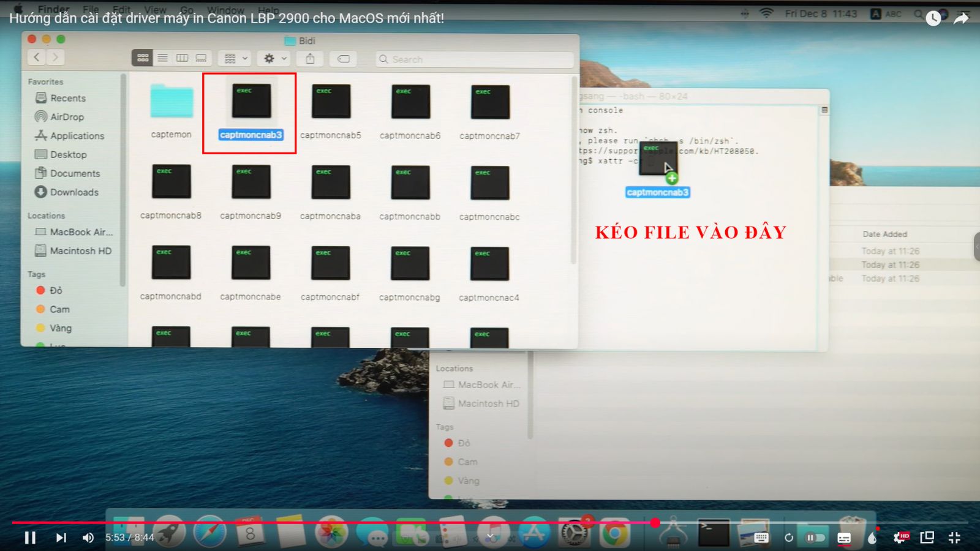Go forward in the Bidi Finder window

[x=55, y=58]
